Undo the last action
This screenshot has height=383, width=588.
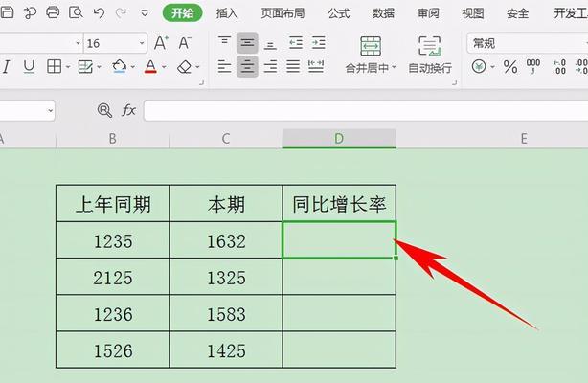[x=99, y=13]
